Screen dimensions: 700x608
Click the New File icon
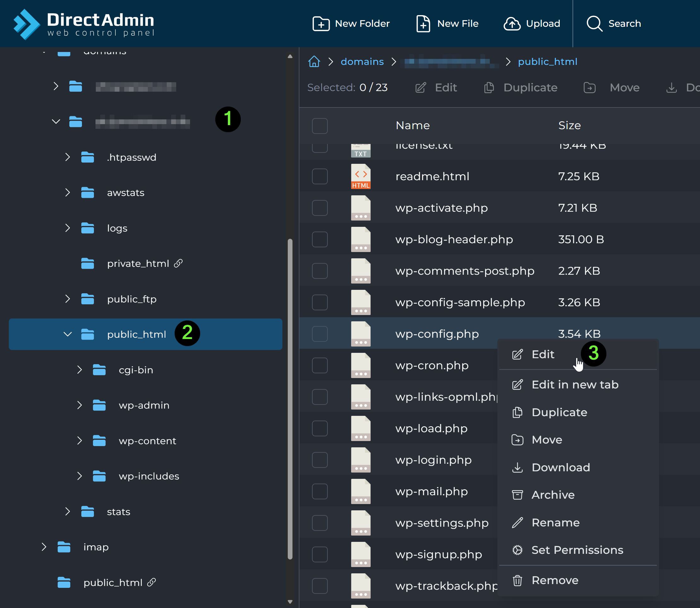(x=423, y=24)
